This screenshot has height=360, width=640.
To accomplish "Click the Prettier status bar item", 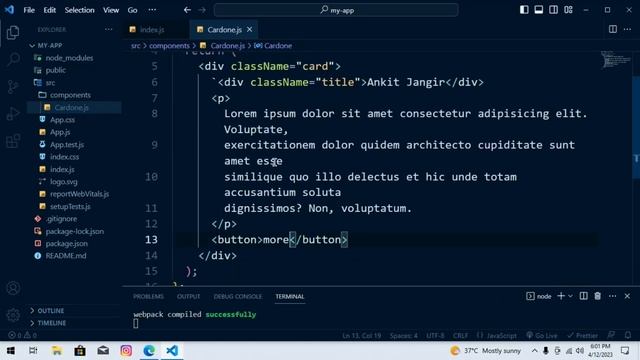I will click(582, 336).
